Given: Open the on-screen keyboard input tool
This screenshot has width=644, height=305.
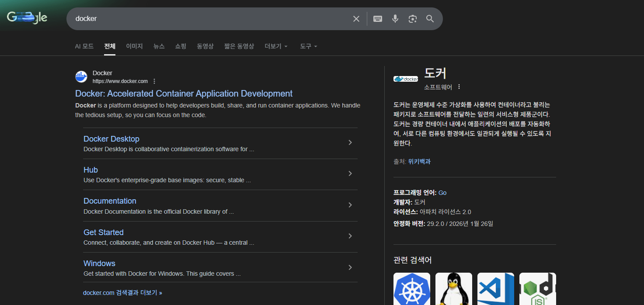Looking at the screenshot, I should [x=378, y=19].
